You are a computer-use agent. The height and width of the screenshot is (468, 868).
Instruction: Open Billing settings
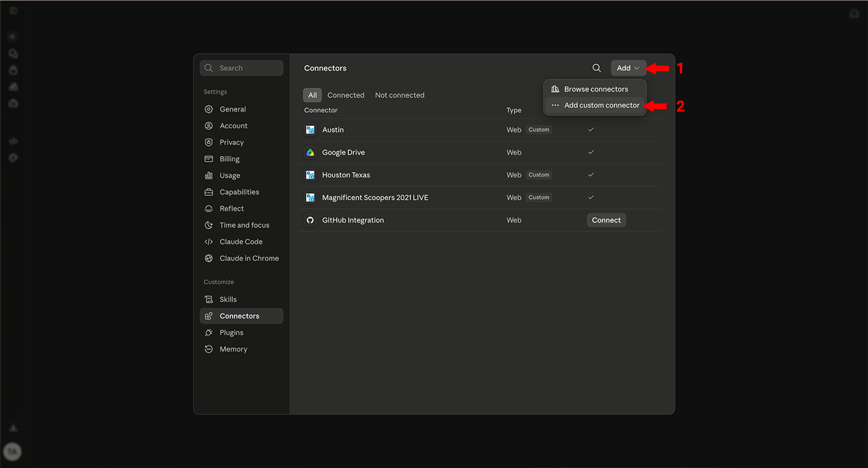click(x=241, y=159)
